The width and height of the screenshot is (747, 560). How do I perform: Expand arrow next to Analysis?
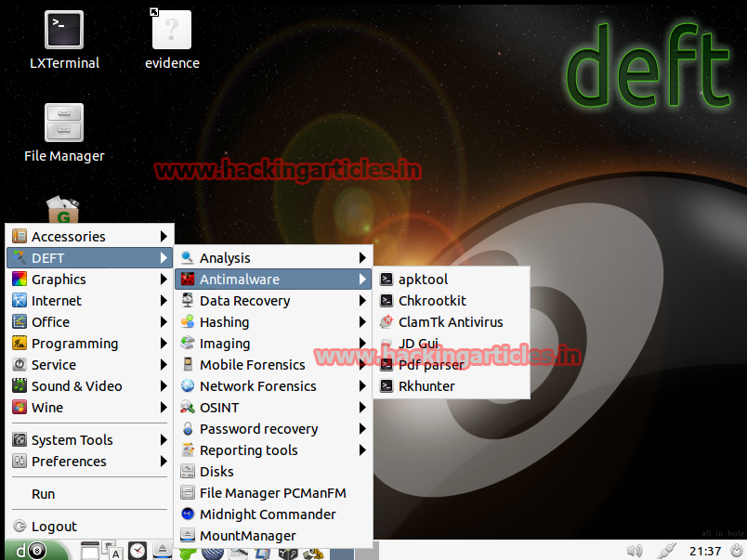pyautogui.click(x=362, y=257)
